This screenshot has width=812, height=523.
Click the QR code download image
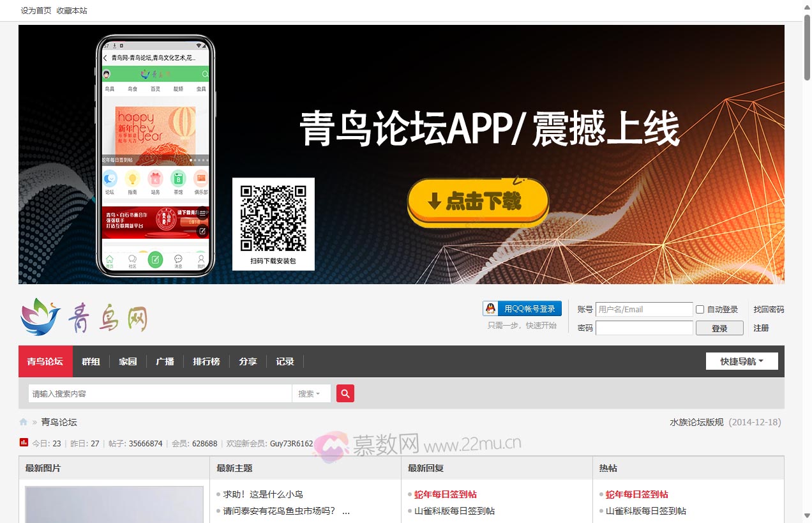[x=273, y=218]
